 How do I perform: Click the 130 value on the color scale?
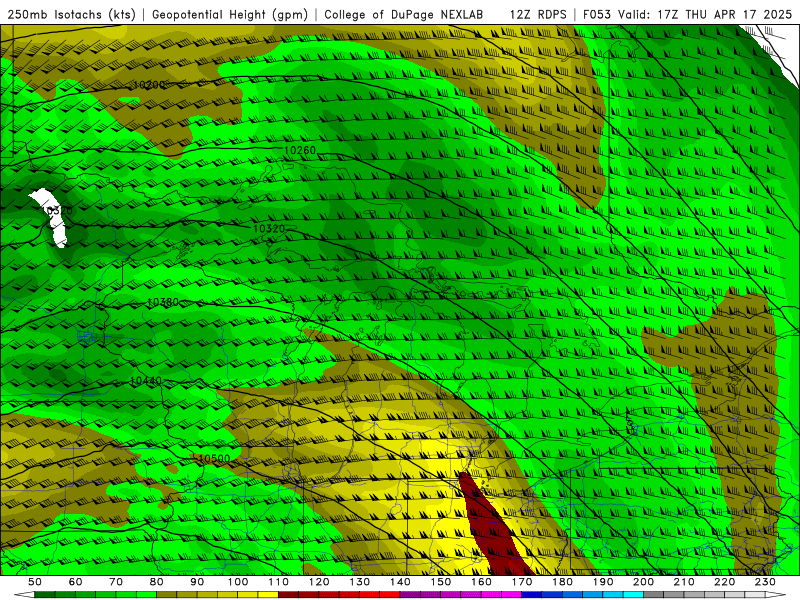359,582
